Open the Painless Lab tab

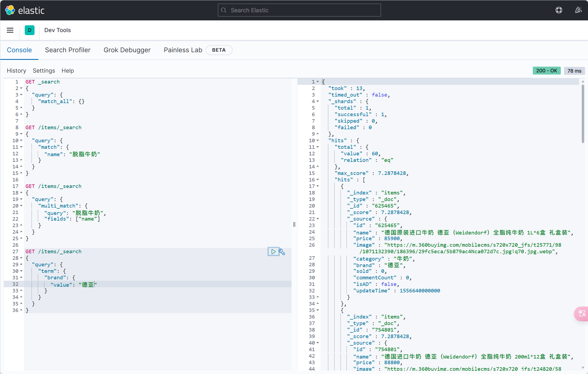click(x=183, y=50)
